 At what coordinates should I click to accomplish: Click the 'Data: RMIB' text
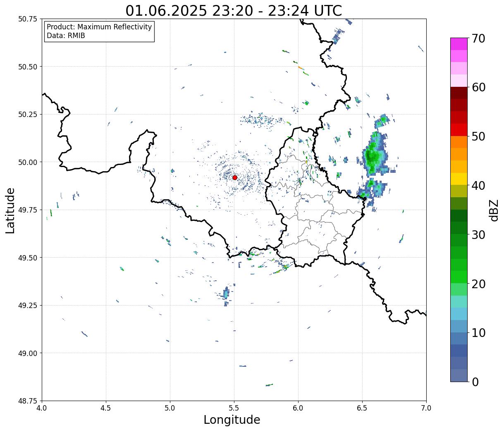tap(66, 36)
